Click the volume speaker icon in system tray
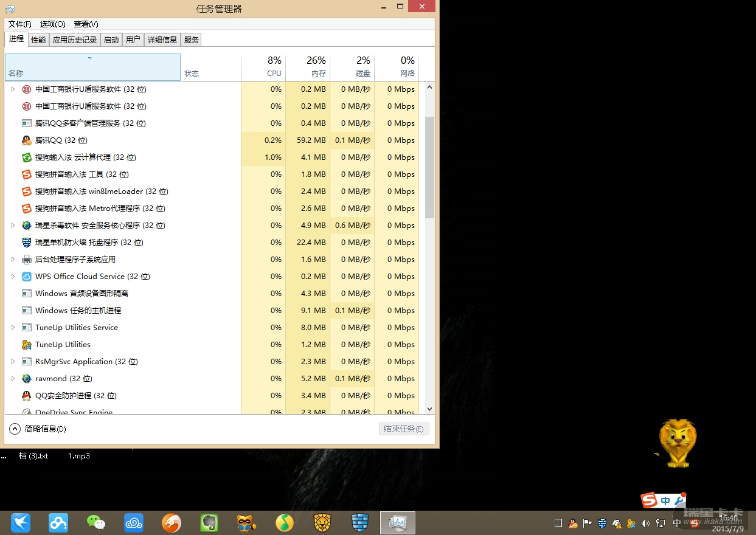 [645, 523]
